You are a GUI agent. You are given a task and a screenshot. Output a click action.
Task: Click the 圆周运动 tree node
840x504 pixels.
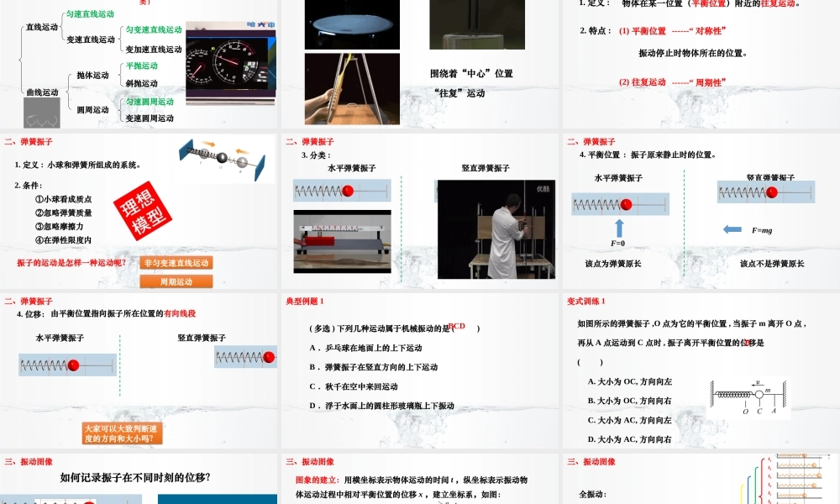(x=92, y=109)
